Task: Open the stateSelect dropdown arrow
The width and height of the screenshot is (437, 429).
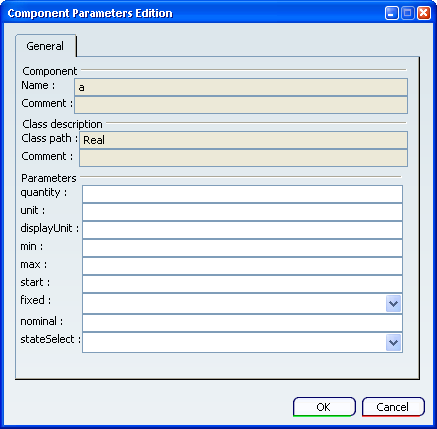Action: [x=393, y=343]
